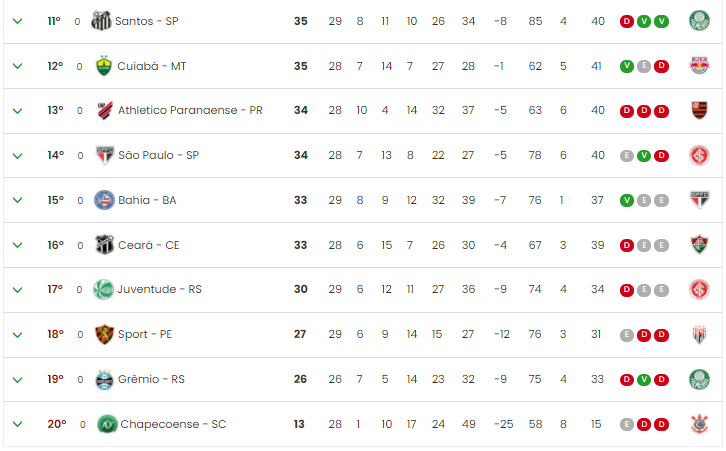726x451 pixels.
Task: Click Flamengo next-opponent crest in Athletico row
Action: click(x=699, y=111)
